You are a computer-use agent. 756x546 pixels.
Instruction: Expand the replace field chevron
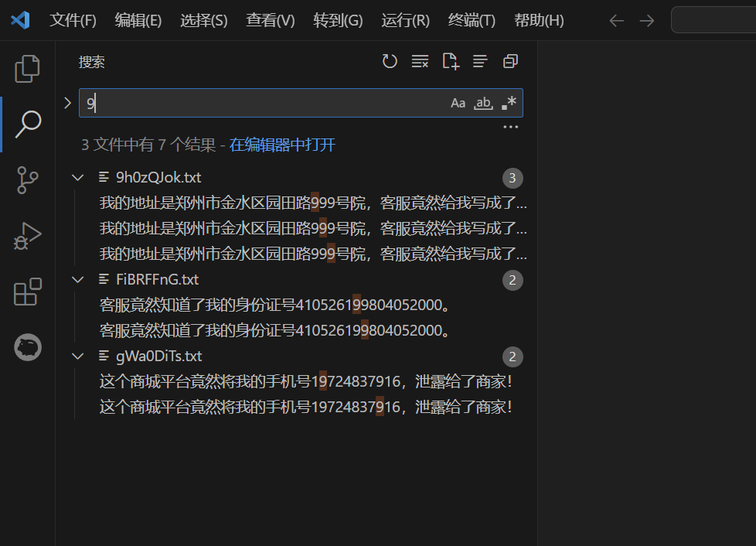tap(67, 103)
